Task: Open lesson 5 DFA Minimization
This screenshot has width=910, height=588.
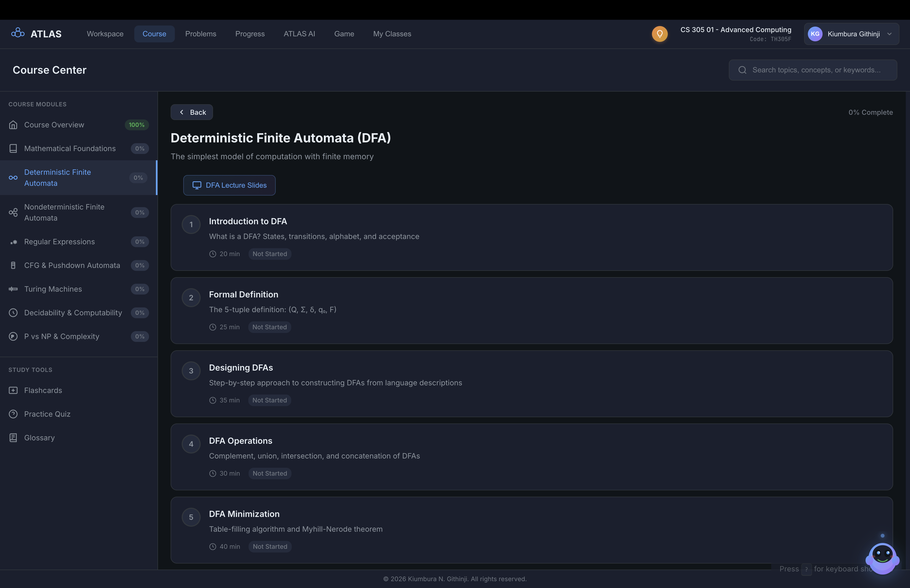Action: point(531,530)
